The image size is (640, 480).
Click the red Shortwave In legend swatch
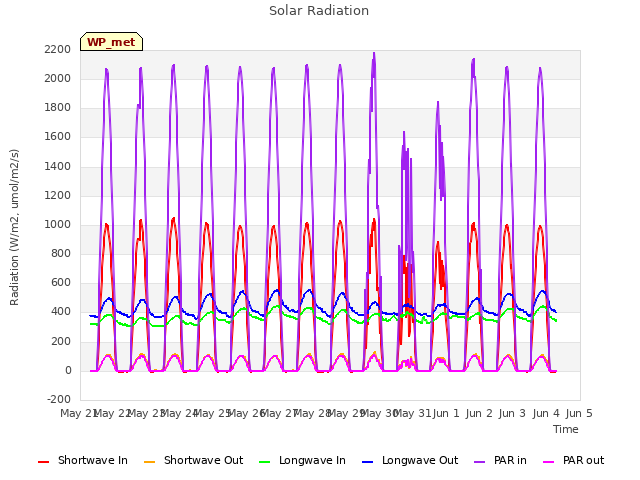pos(43,462)
